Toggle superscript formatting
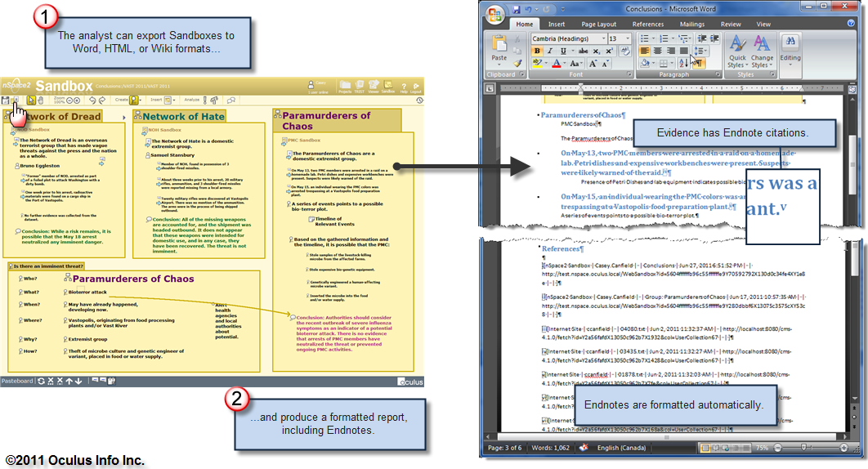Image resolution: width=868 pixels, height=469 pixels. pos(609,51)
